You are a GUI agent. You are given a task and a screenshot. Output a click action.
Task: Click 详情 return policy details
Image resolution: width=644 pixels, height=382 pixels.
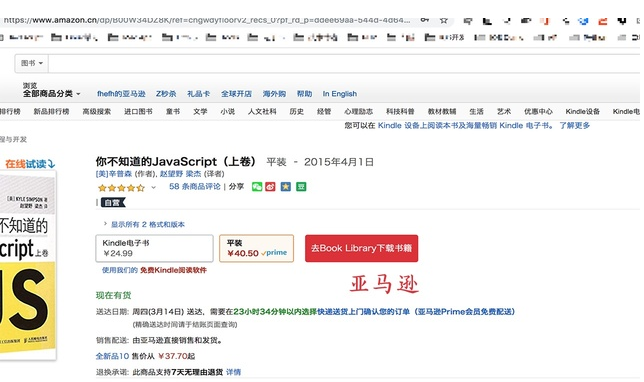[x=233, y=372]
